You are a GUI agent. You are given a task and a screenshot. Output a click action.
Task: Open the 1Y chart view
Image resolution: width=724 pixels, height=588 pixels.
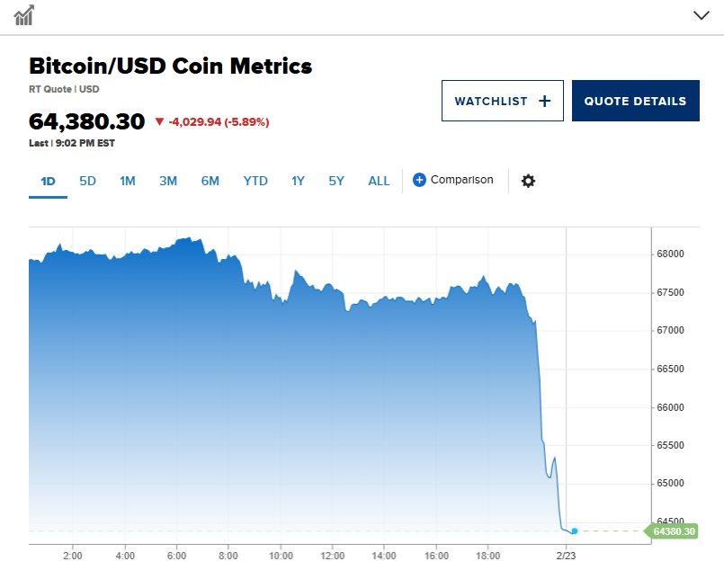(x=297, y=181)
